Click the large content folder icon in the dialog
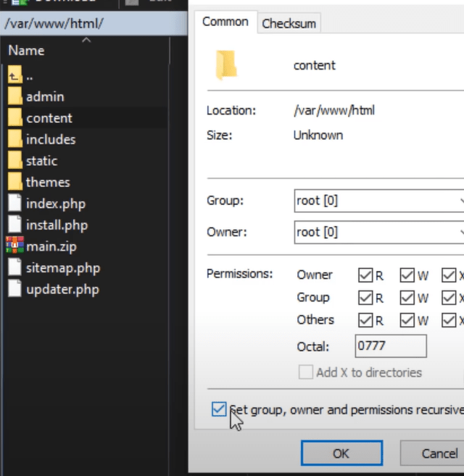The image size is (464, 476). [x=226, y=65]
